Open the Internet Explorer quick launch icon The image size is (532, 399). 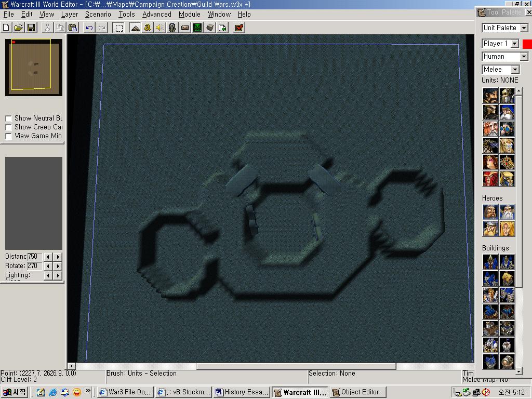click(53, 392)
